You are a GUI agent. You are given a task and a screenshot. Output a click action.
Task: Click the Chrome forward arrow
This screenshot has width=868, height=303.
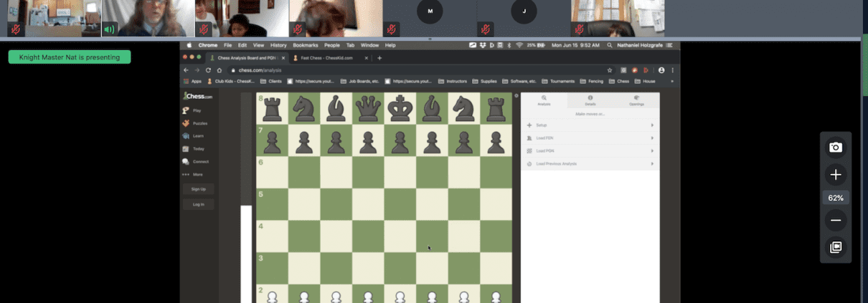click(197, 70)
